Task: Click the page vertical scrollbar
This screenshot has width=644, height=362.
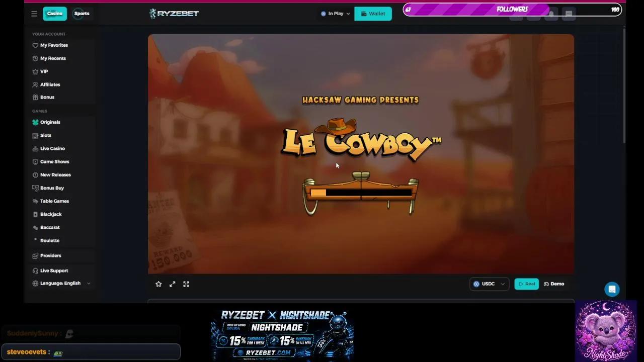Action: [624, 85]
